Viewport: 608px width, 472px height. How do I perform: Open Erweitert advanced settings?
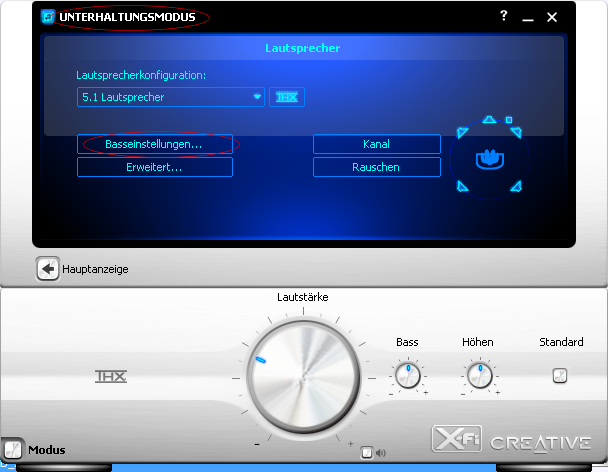[155, 167]
